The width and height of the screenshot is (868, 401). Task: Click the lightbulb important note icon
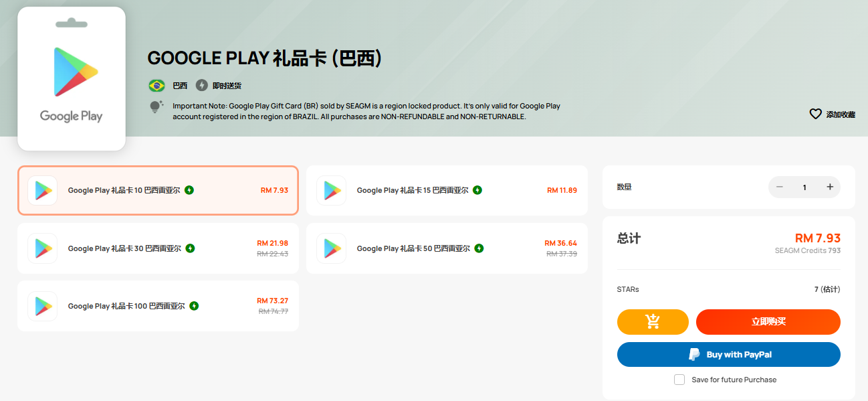pos(156,106)
